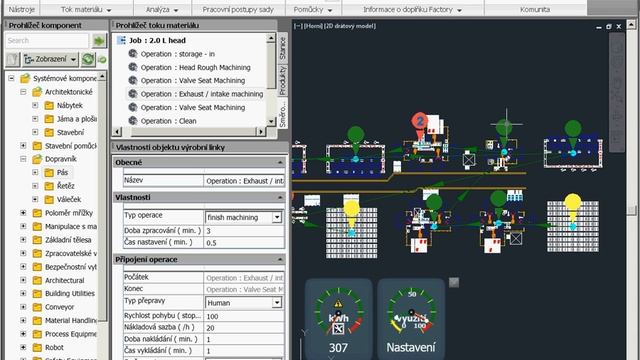The width and height of the screenshot is (640, 360).
Task: Click the [2D drátový model] visual style label
Action: (x=350, y=26)
